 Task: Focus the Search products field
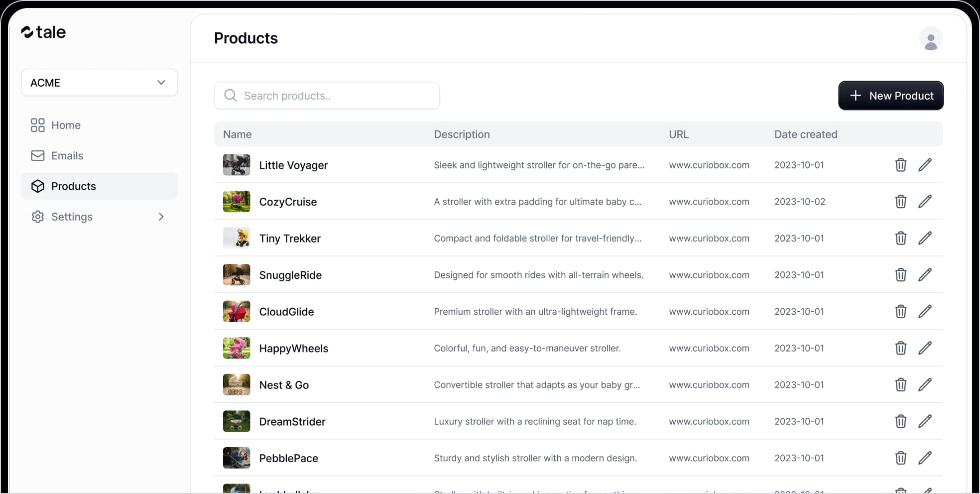point(327,96)
